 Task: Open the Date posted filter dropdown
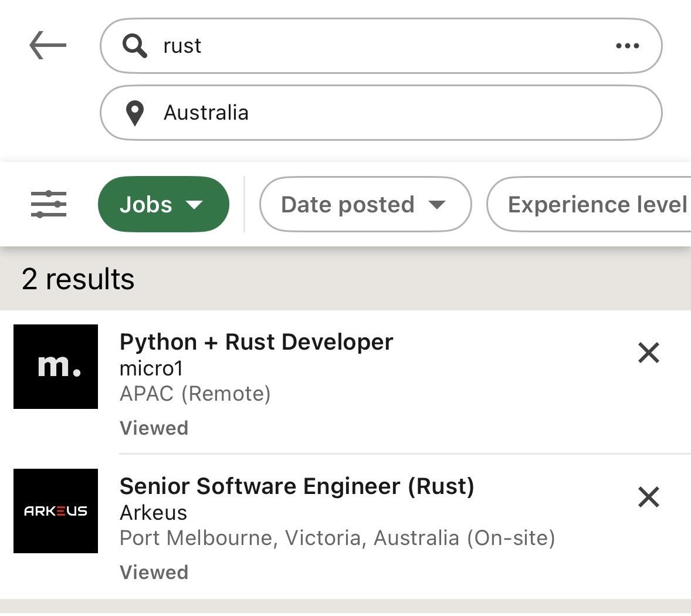click(365, 205)
